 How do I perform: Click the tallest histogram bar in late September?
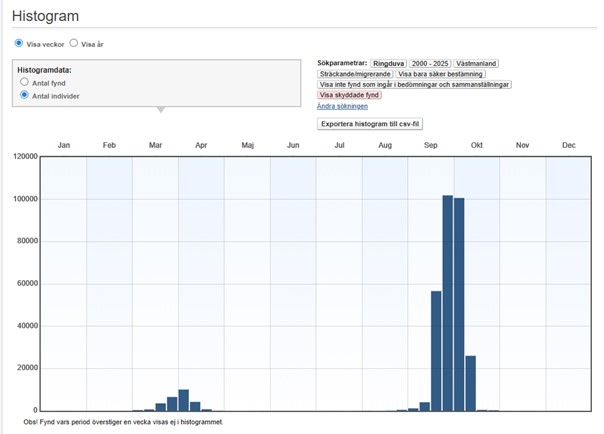pos(447,302)
